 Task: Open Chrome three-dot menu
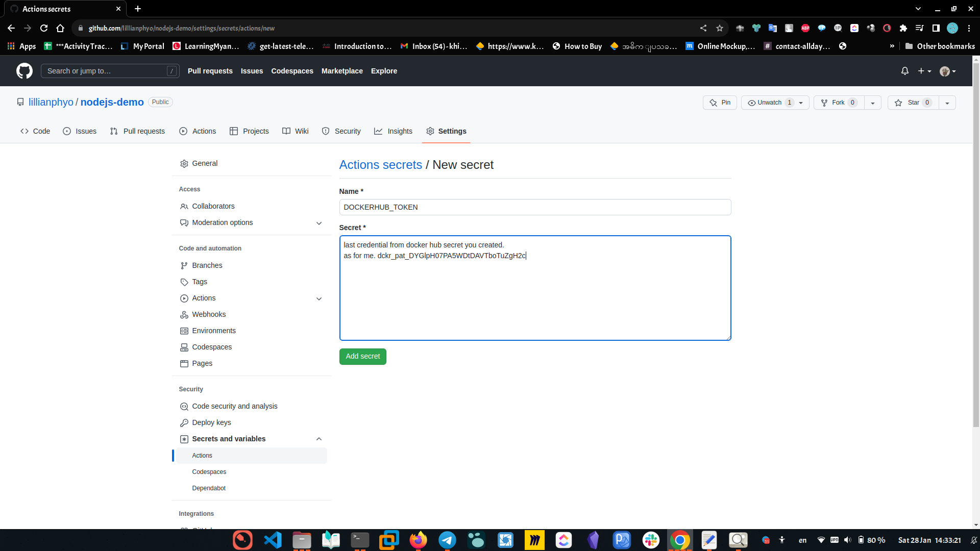coord(969,28)
